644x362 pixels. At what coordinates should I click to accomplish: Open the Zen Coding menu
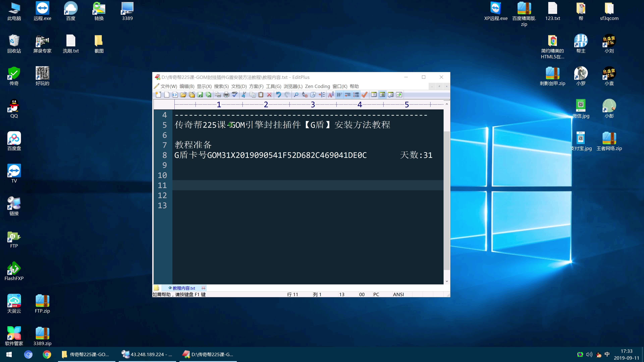pyautogui.click(x=317, y=86)
